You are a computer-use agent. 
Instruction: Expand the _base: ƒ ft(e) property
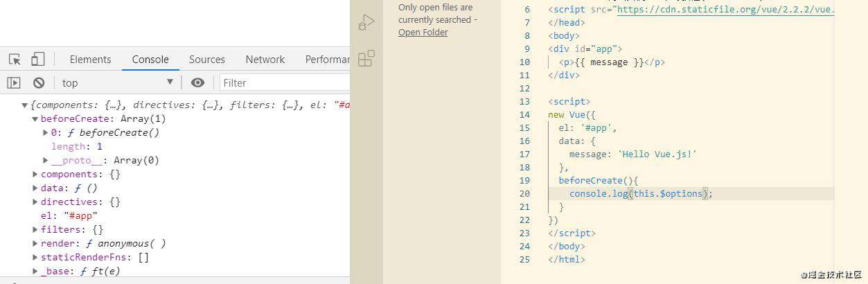pyautogui.click(x=35, y=271)
